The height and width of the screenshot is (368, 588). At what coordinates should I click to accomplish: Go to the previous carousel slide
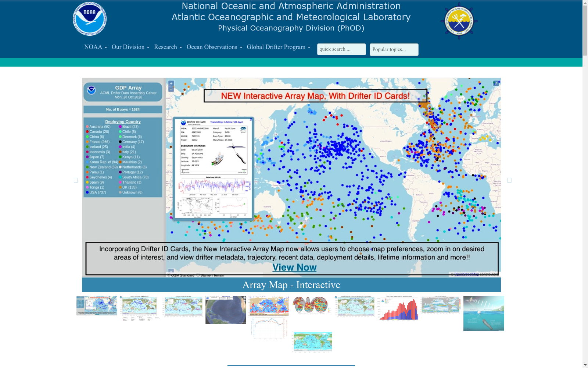tap(76, 180)
